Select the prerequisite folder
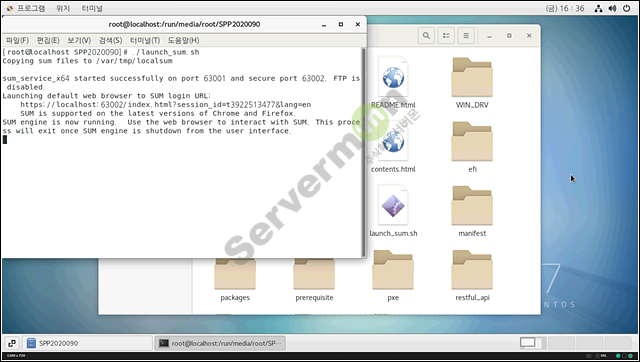 [314, 274]
